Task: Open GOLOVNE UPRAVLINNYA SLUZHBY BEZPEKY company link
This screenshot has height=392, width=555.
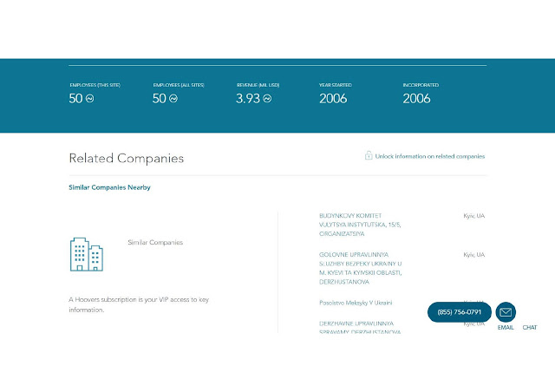Action: 361,268
